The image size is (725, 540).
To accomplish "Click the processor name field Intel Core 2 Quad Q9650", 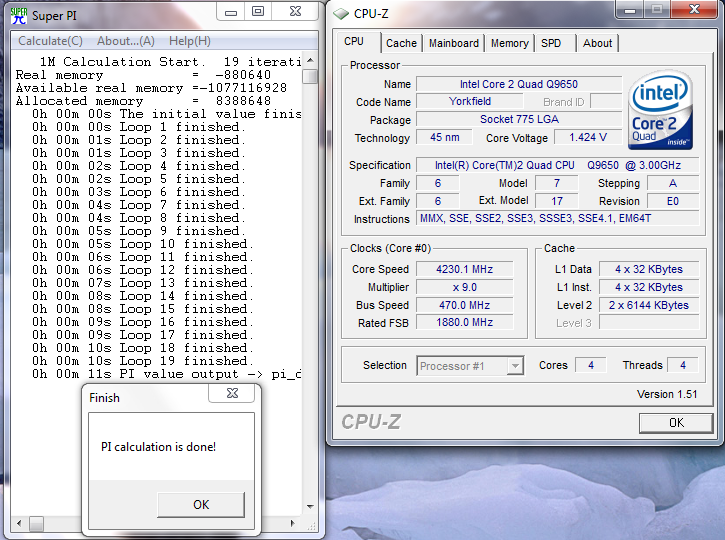I will (x=519, y=84).
